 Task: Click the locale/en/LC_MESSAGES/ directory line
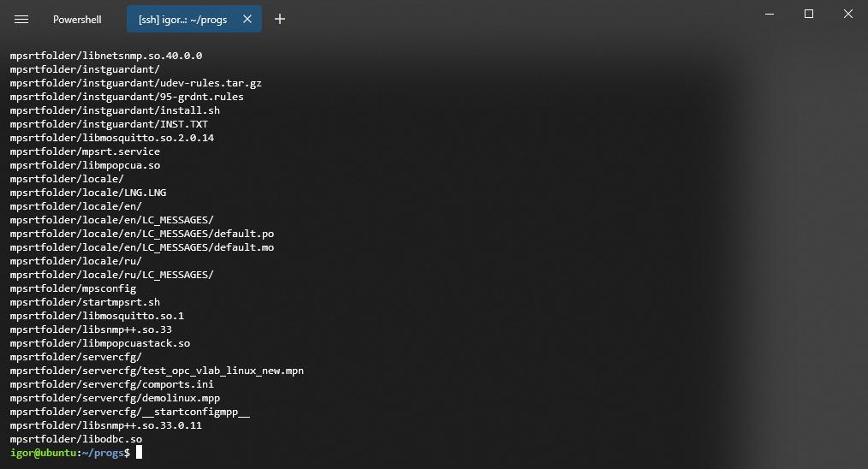pos(112,221)
